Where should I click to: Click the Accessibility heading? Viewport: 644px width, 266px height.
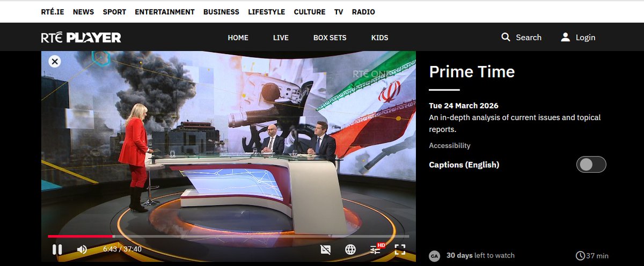(x=450, y=145)
